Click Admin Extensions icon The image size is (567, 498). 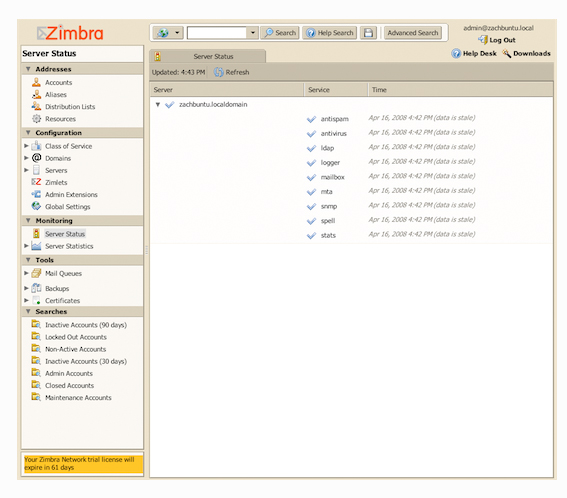pos(36,194)
